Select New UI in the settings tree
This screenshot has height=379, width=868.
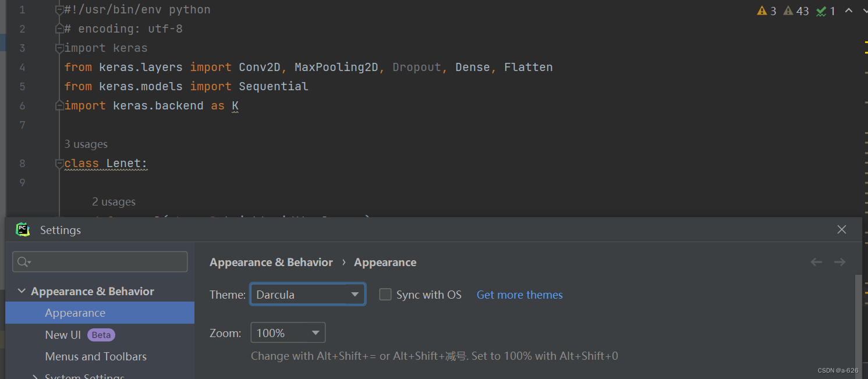coord(63,335)
